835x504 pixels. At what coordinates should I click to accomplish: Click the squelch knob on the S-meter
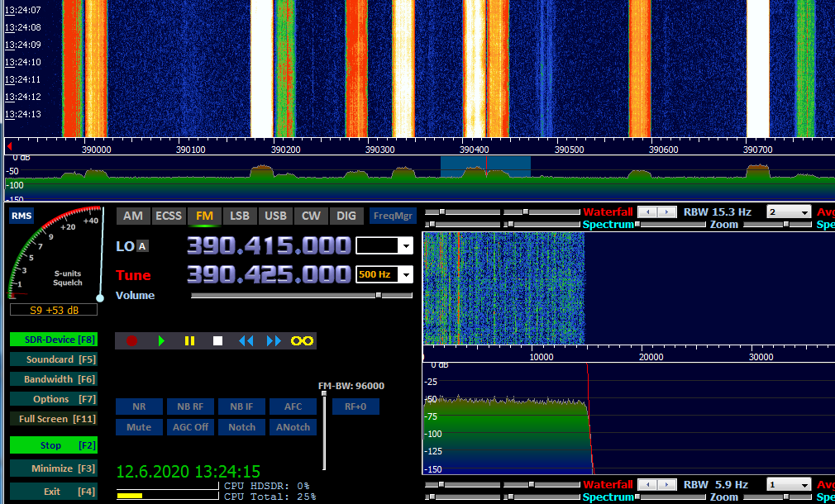tap(99, 298)
